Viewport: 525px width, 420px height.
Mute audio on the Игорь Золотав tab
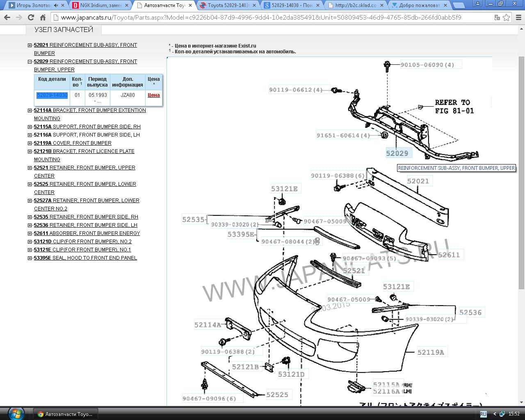pos(56,5)
